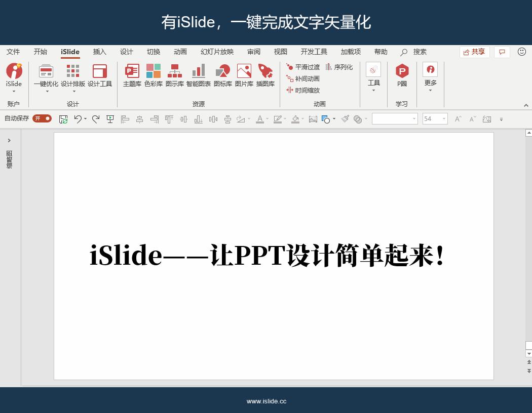
Task: Click the next slide double arrow
Action: coord(528,371)
